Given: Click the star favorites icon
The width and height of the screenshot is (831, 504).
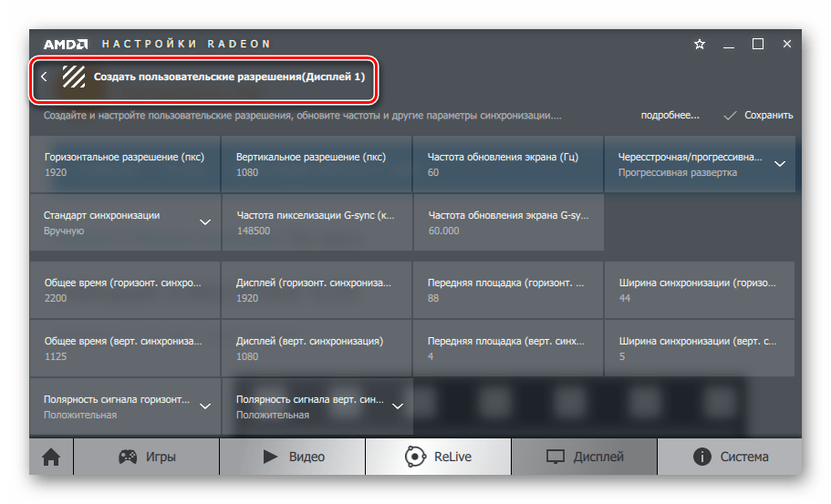Looking at the screenshot, I should [700, 44].
